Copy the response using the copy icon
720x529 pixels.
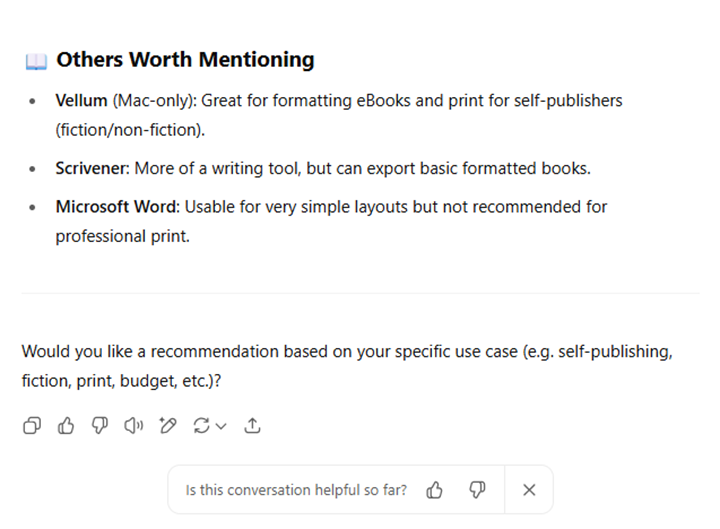[32, 426]
